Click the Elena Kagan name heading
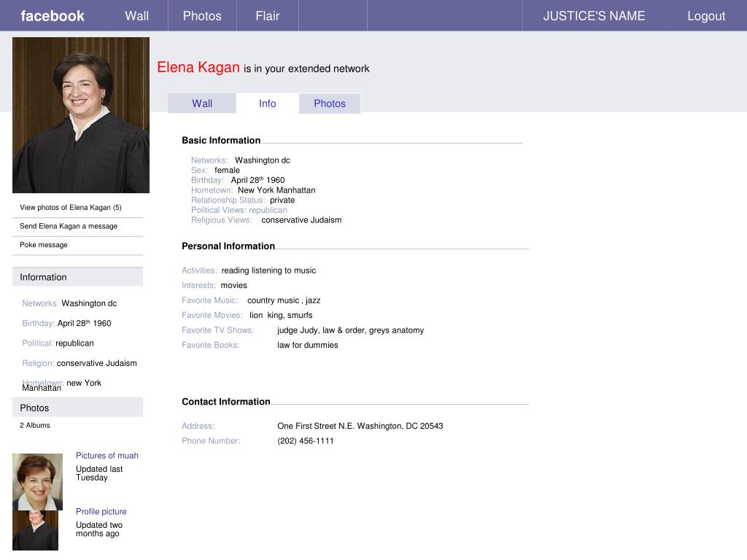Viewport: 747px width, 560px height. click(x=198, y=67)
